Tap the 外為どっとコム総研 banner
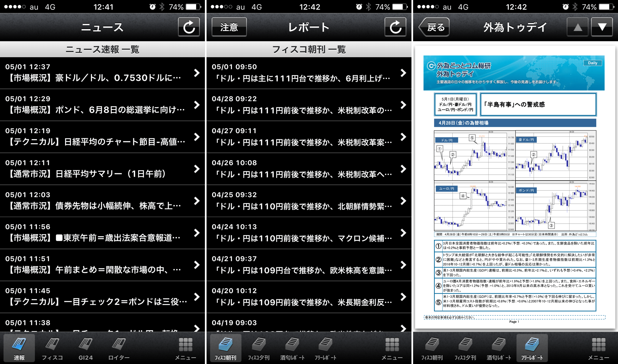This screenshot has width=618, height=364. (514, 73)
